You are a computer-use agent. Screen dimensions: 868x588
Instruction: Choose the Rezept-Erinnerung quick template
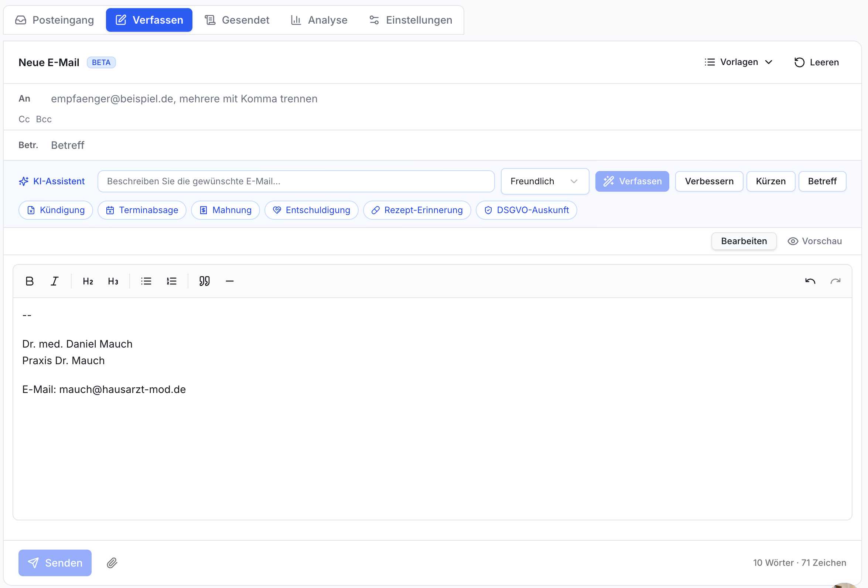pyautogui.click(x=417, y=210)
